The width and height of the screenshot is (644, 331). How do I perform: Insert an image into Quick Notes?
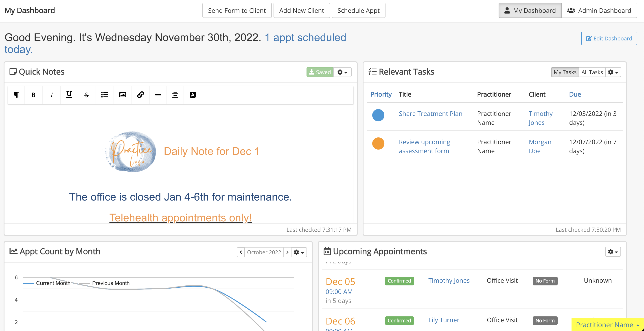123,95
